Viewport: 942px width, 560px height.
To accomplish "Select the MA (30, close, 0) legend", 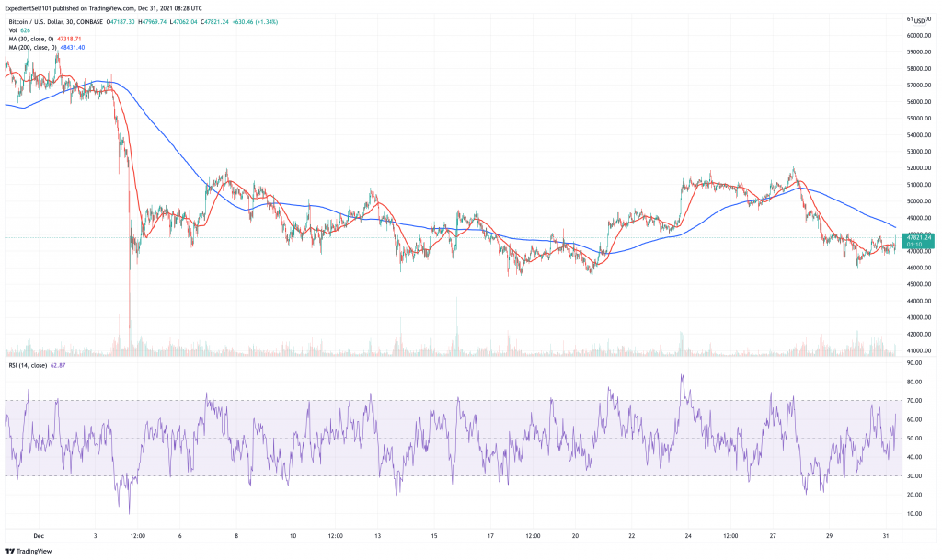I will coord(32,39).
